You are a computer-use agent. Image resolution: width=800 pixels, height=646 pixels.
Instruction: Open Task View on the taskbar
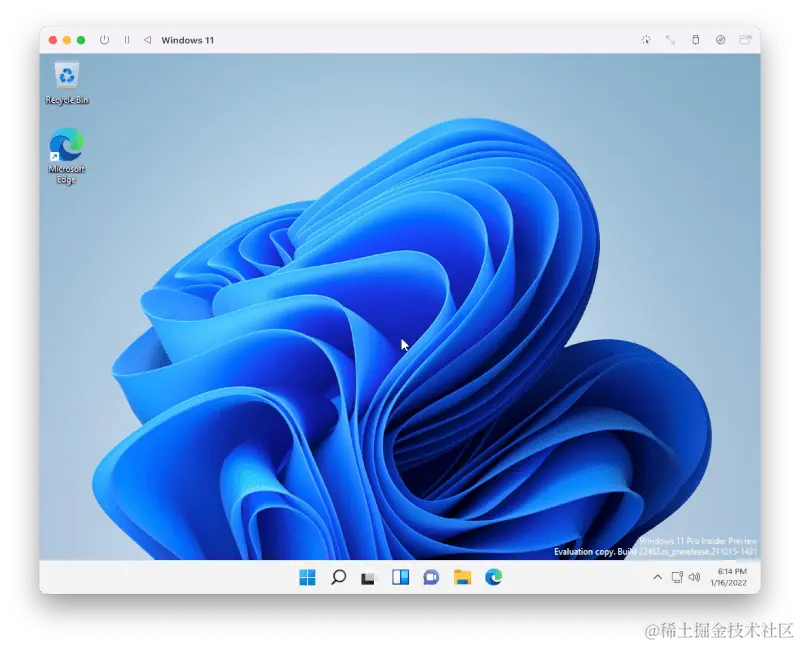coord(369,578)
